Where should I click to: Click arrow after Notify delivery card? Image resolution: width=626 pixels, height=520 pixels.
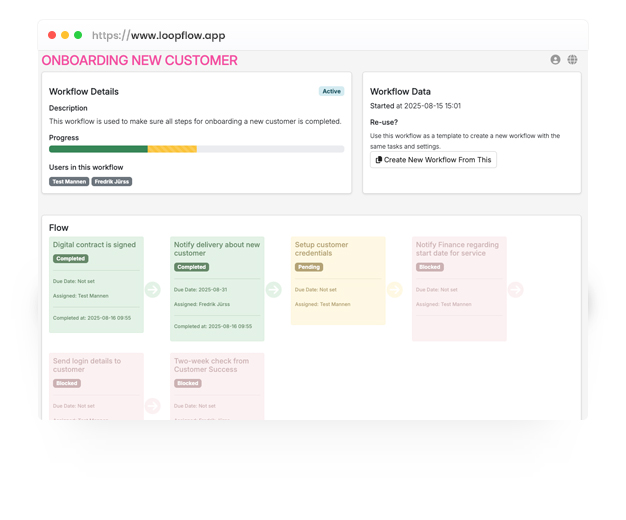point(274,290)
